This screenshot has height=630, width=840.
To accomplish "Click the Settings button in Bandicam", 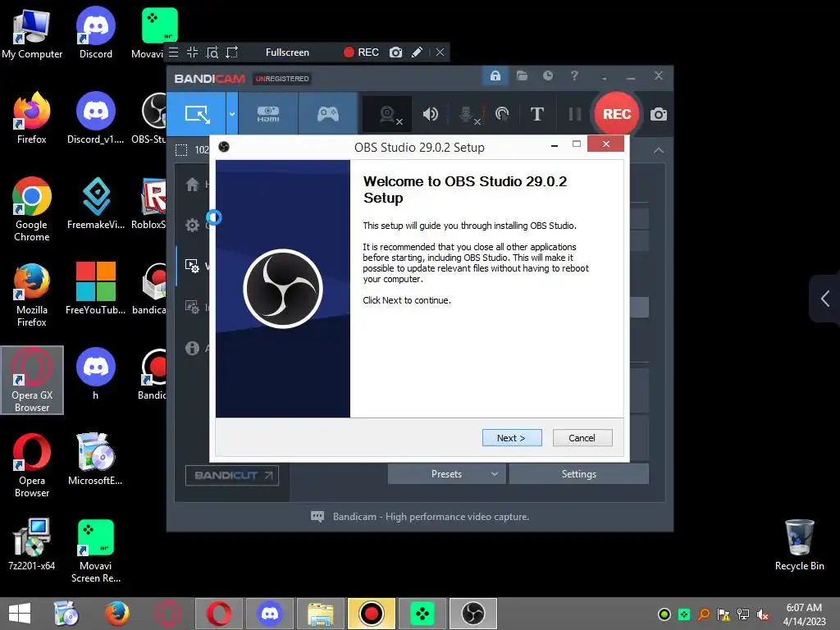I will (578, 474).
